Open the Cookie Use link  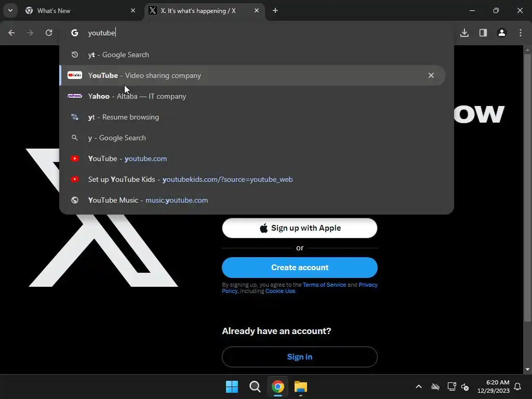click(x=280, y=291)
